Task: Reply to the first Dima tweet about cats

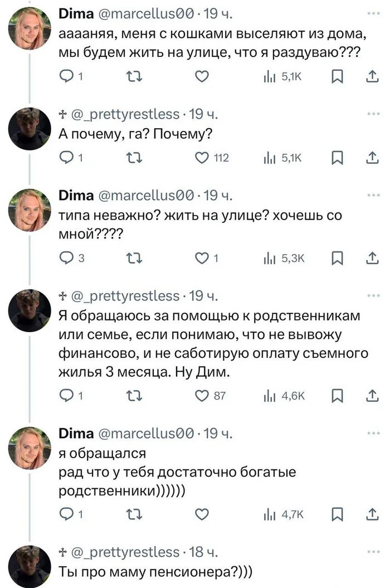Action: pyautogui.click(x=67, y=77)
